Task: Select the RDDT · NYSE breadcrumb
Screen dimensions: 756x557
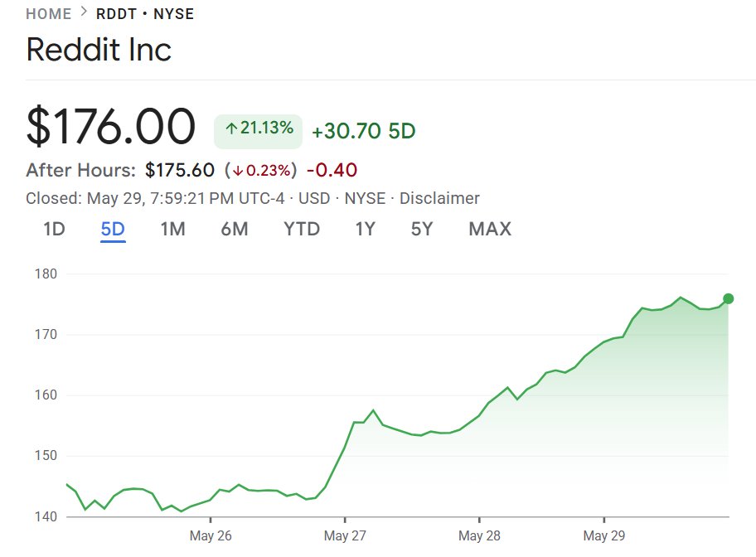Action: (145, 14)
